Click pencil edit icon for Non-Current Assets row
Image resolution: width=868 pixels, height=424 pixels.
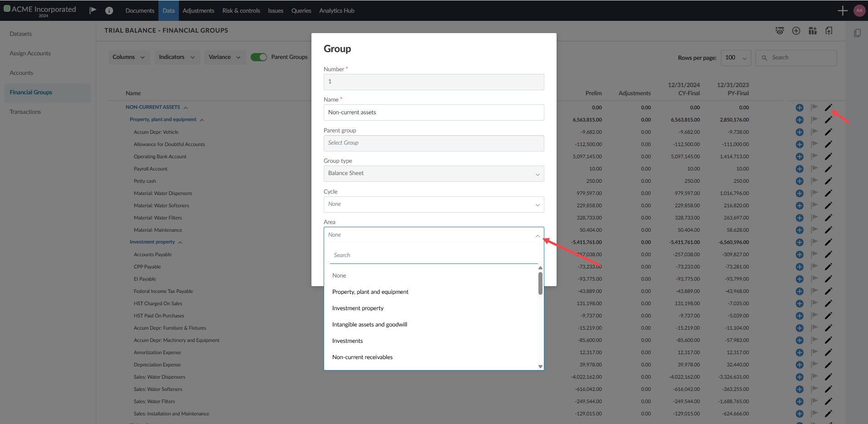(828, 107)
